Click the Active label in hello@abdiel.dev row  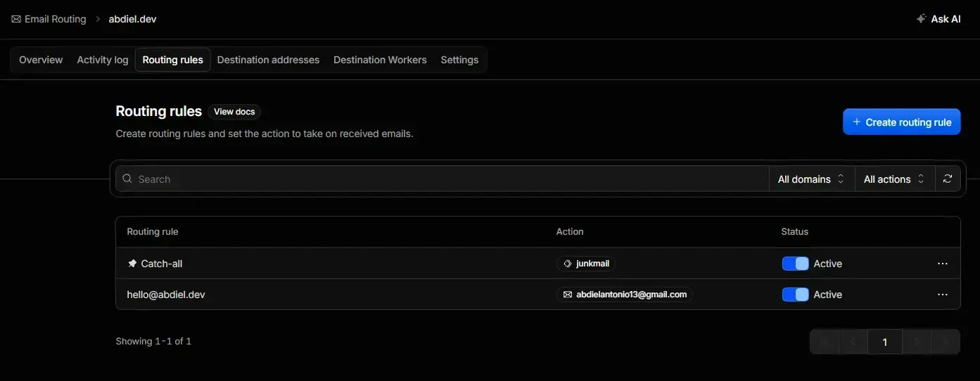point(828,295)
